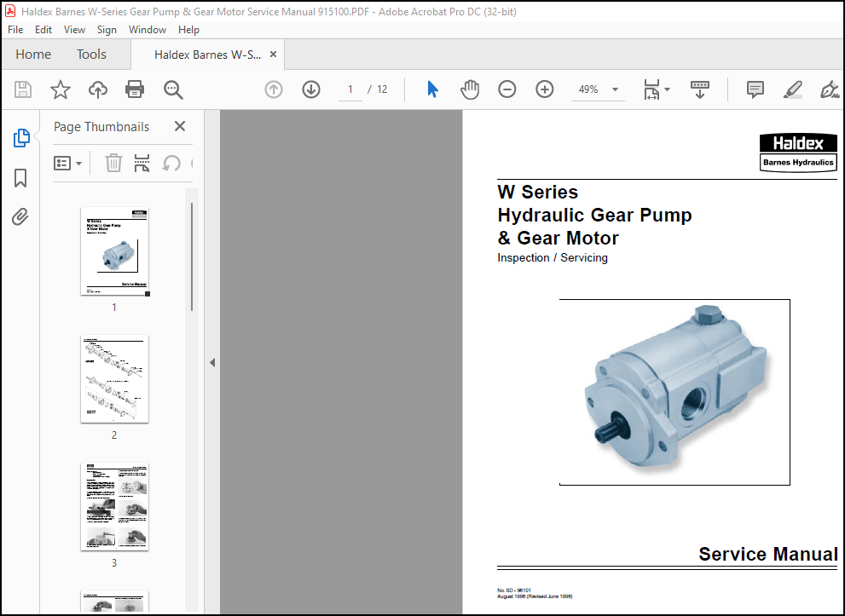Go to next page with down arrow
Viewport: 845px width, 616px height.
coord(311,89)
